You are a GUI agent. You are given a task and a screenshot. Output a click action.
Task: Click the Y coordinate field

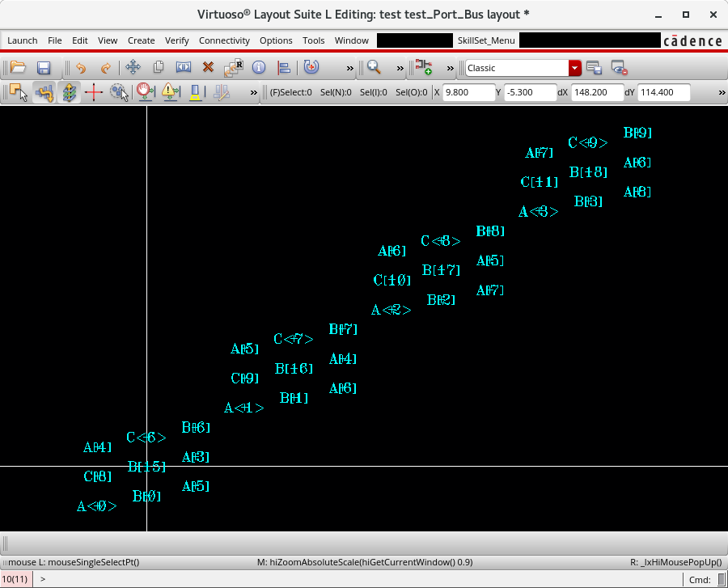(x=530, y=92)
